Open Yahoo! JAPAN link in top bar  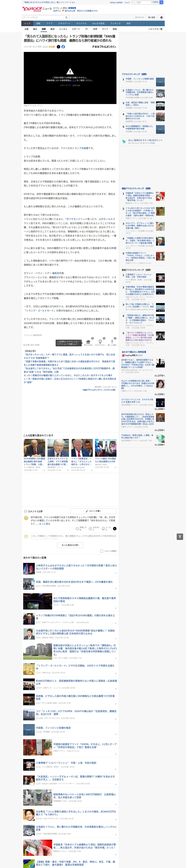(x=116, y=2)
